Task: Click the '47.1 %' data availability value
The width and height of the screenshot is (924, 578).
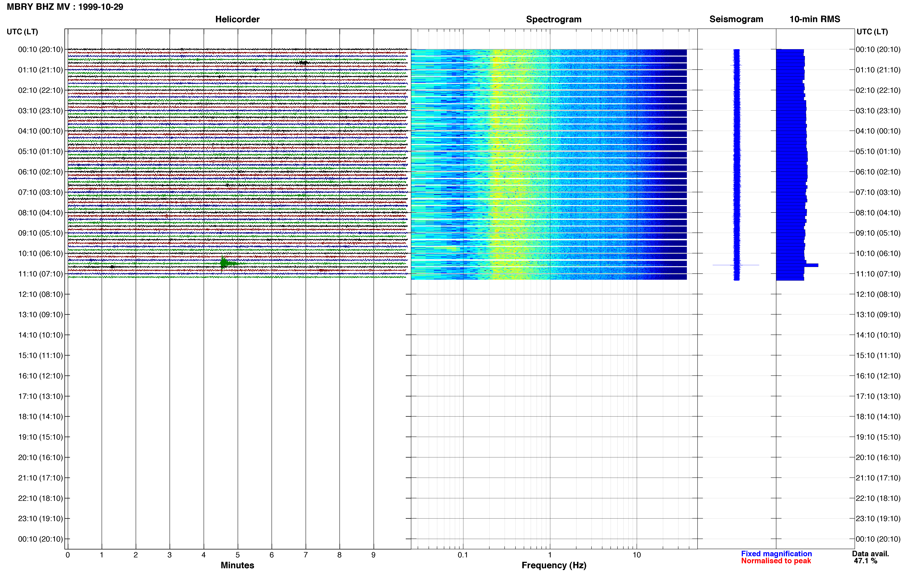Action: [865, 561]
